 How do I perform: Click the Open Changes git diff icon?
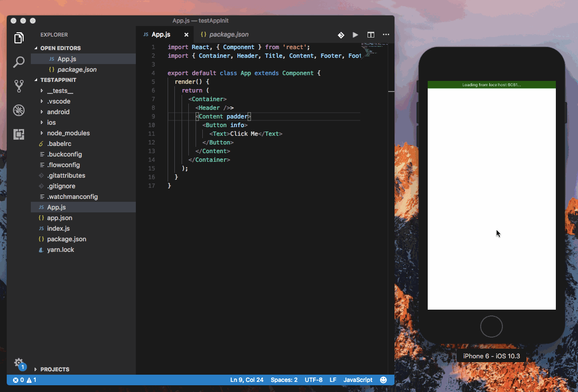pos(341,35)
